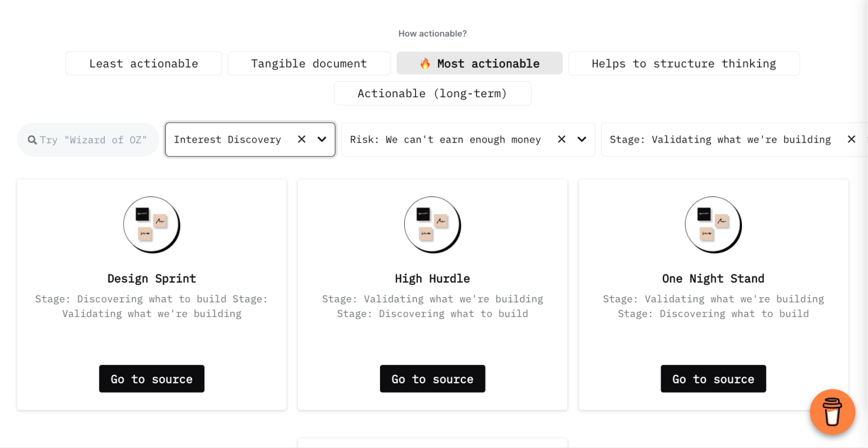Click the One Night Stand circular logo icon
Screen dimensions: 868x448
[713, 225]
